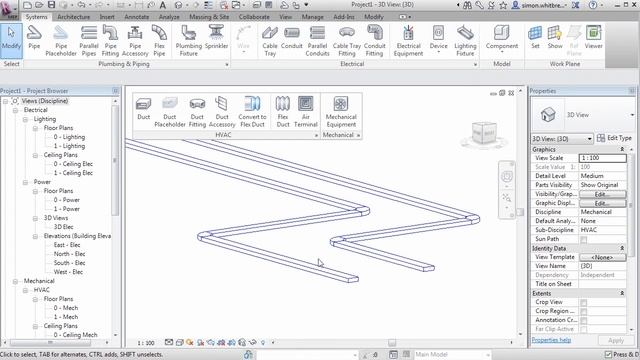
Task: Open the Properties help link
Action: pos(551,340)
